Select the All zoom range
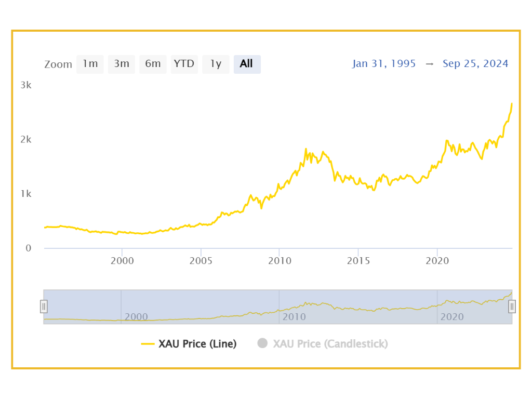 tap(247, 64)
